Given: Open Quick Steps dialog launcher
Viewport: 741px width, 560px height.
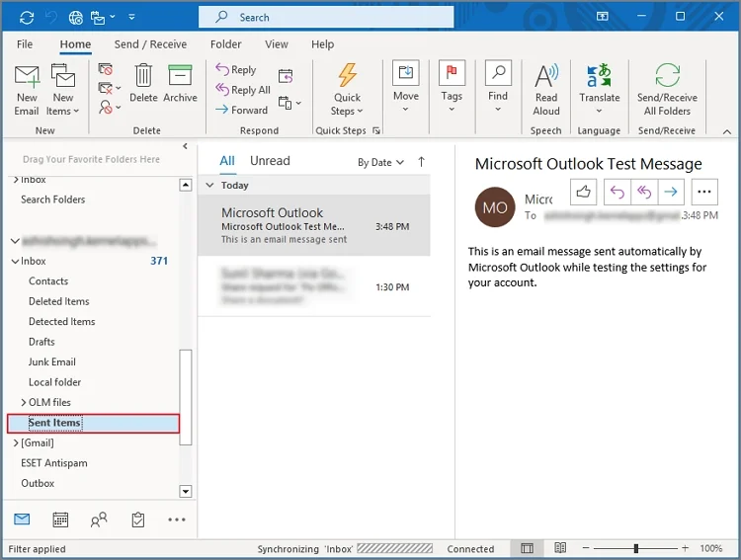Looking at the screenshot, I should (376, 130).
